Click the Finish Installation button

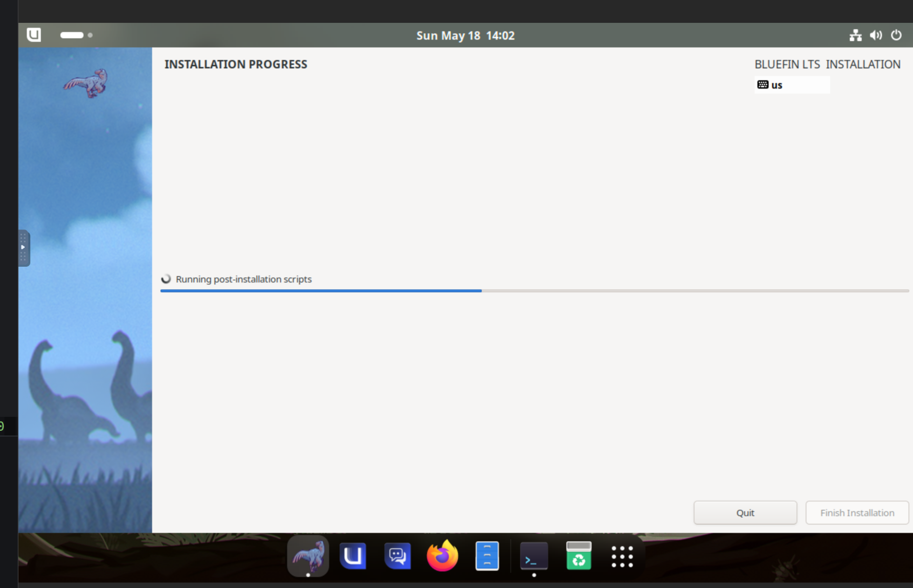(x=857, y=512)
